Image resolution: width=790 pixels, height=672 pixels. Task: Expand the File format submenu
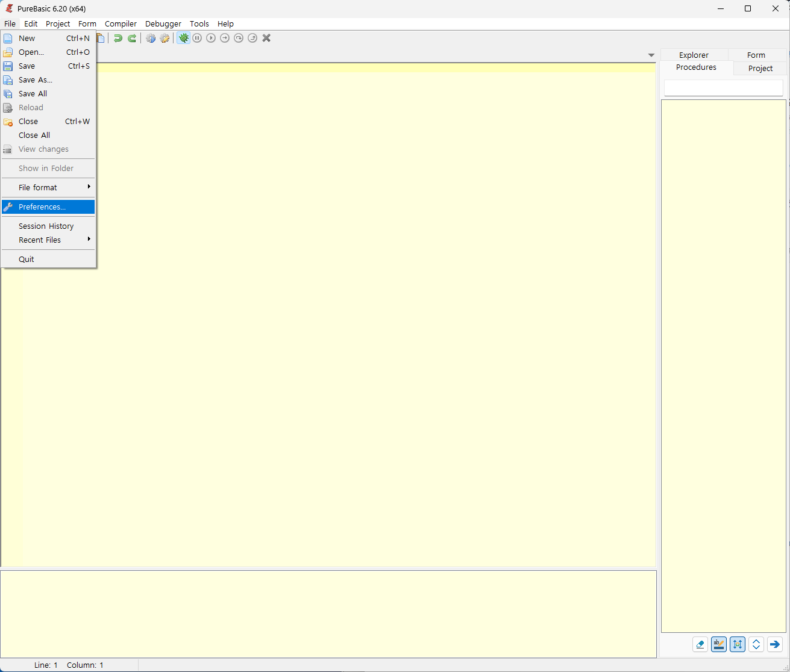tap(48, 187)
